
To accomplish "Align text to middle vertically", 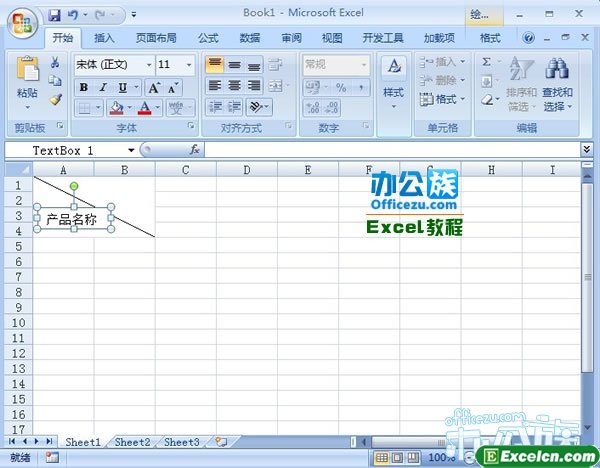I will (234, 65).
